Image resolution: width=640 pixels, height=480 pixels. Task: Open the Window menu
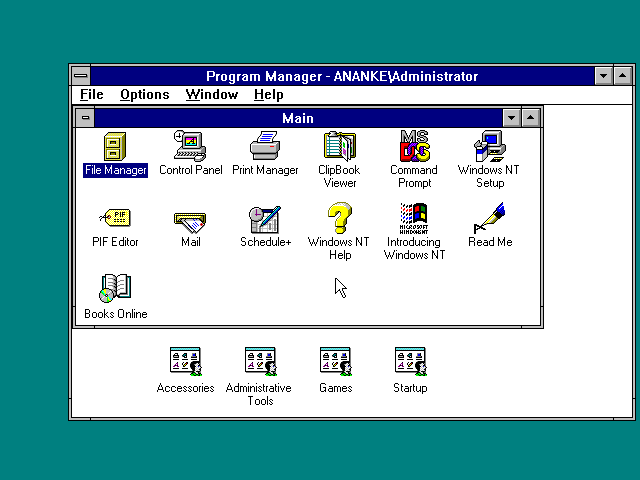(211, 95)
